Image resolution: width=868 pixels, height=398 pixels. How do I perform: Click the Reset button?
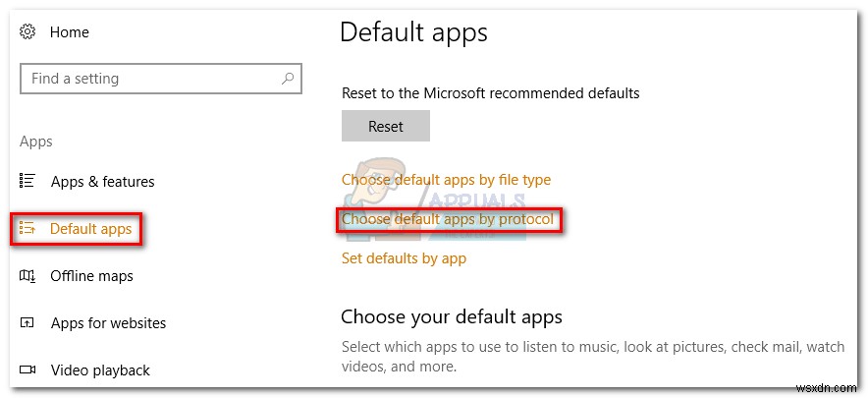click(385, 126)
